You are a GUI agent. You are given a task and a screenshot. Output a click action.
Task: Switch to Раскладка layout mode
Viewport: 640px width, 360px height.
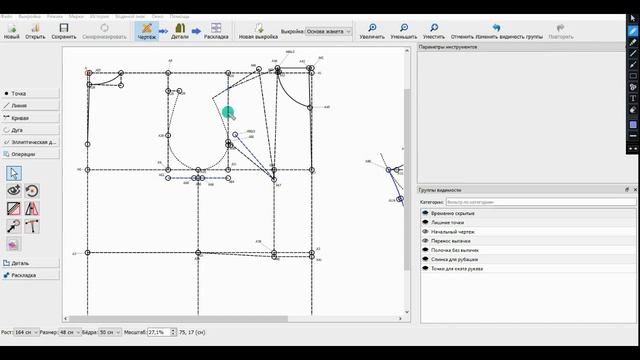click(216, 31)
